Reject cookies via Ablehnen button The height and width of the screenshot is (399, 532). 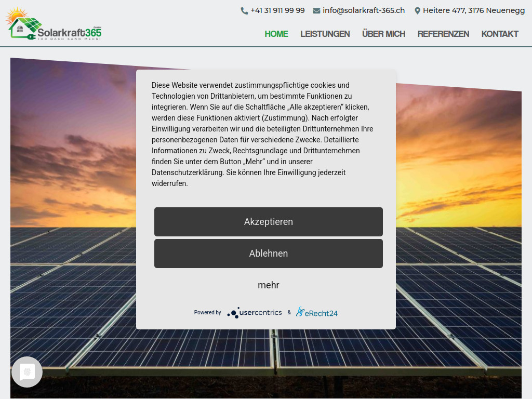pos(268,253)
